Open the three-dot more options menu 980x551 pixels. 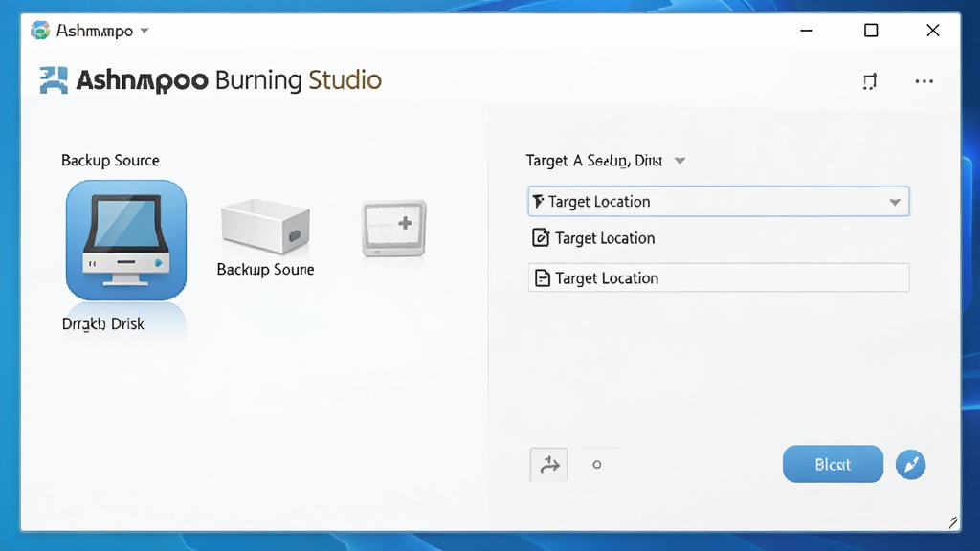(x=924, y=81)
